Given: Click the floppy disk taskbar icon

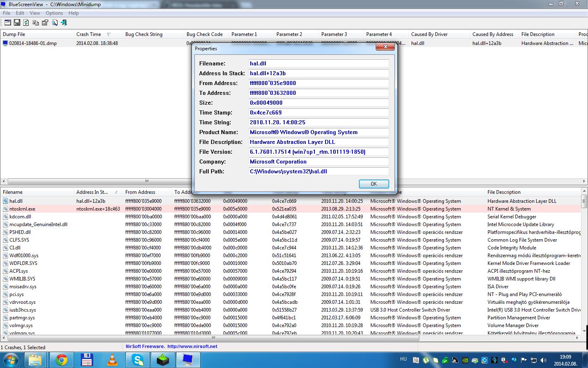Looking at the screenshot, I should click(x=87, y=360).
